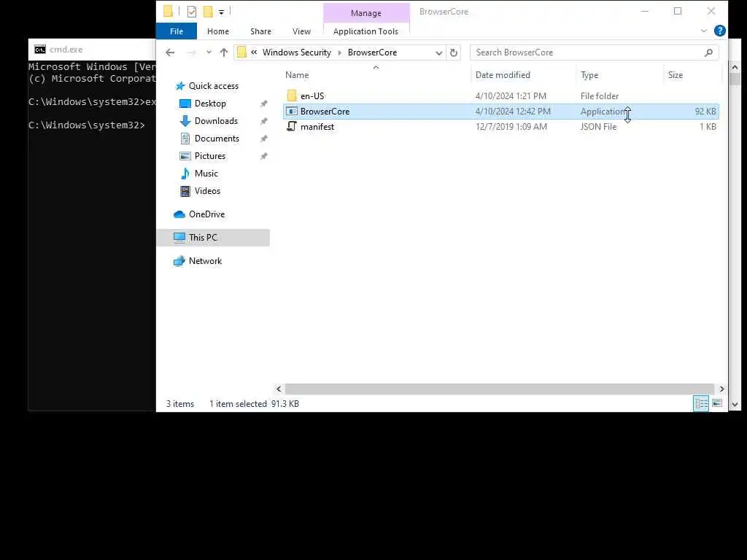Click the Back navigation arrow
Viewport: 747px width, 560px height.
[170, 52]
